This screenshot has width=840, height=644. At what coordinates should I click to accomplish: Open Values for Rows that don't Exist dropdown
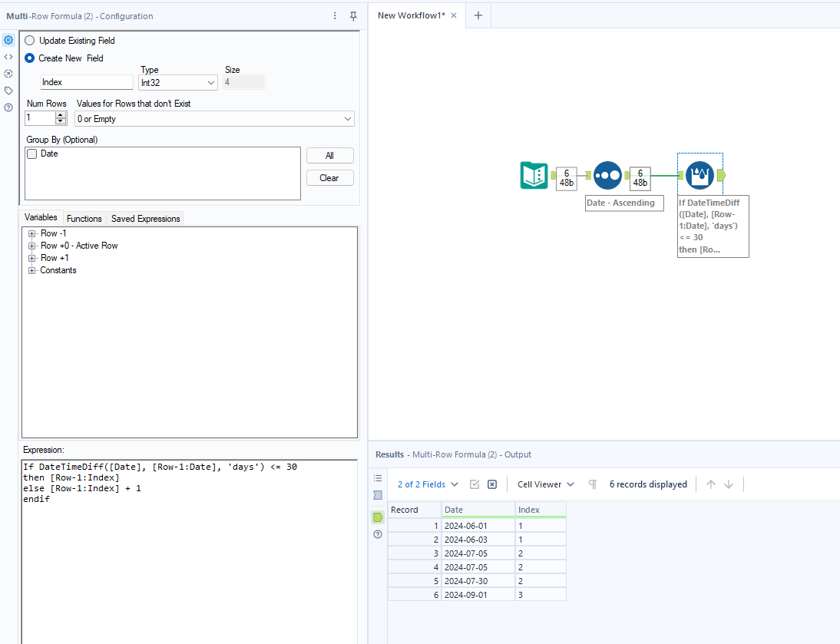[x=214, y=119]
